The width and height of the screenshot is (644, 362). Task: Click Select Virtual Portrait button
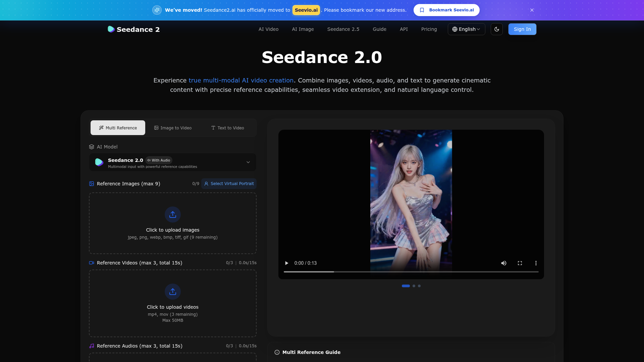[229, 184]
